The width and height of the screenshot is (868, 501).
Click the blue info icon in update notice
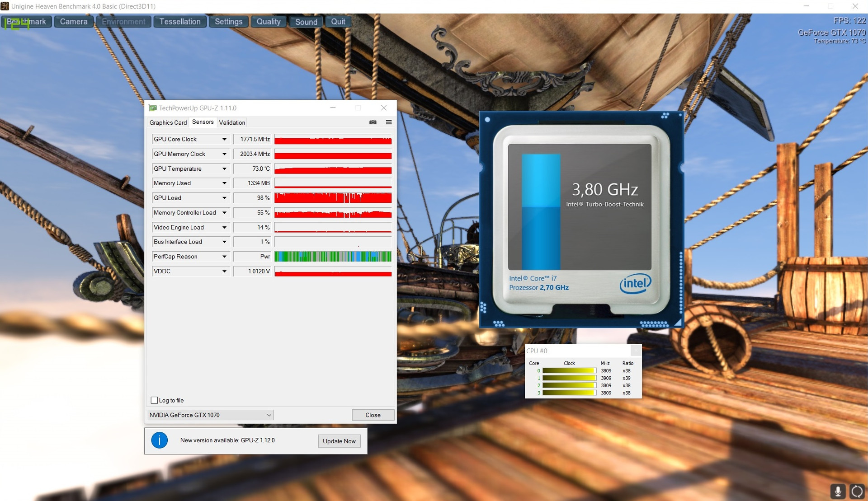click(x=160, y=440)
